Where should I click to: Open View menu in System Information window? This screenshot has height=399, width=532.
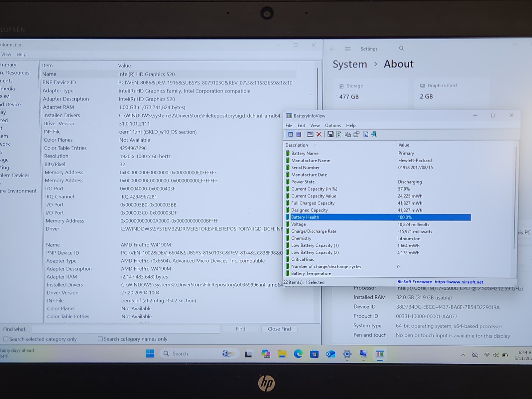tap(6, 55)
